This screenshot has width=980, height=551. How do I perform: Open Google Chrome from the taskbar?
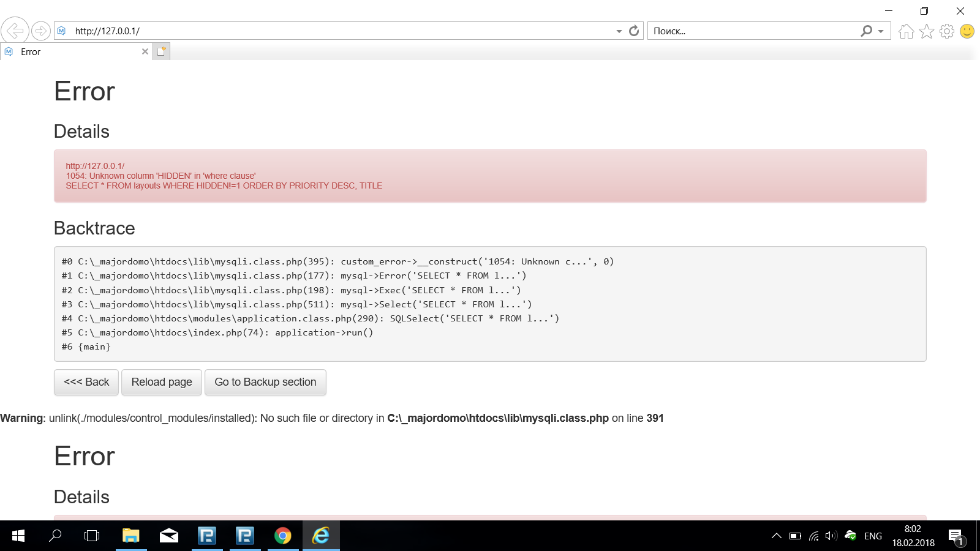click(x=283, y=536)
